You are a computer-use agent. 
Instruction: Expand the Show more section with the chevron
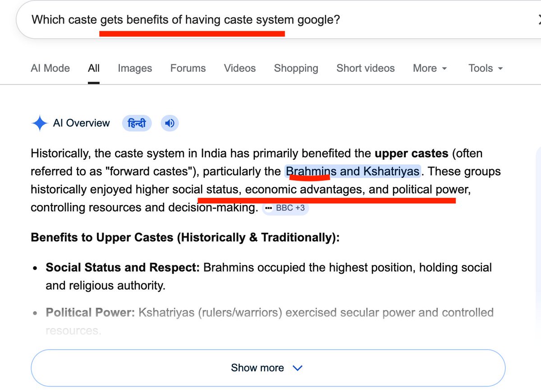click(297, 368)
